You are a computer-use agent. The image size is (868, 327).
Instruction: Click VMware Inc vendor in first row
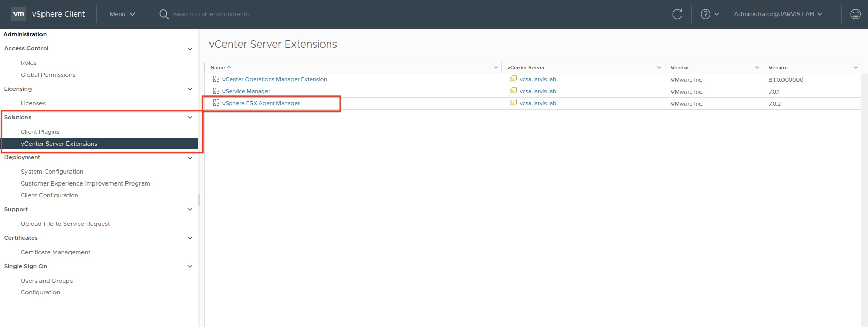click(x=686, y=80)
